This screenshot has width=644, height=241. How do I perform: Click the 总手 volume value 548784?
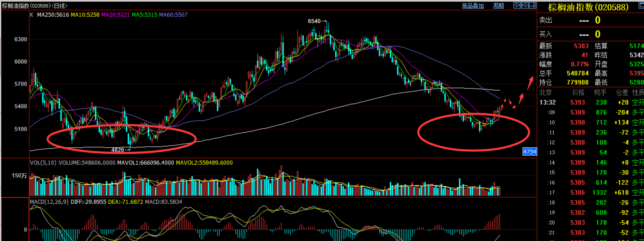[578, 73]
